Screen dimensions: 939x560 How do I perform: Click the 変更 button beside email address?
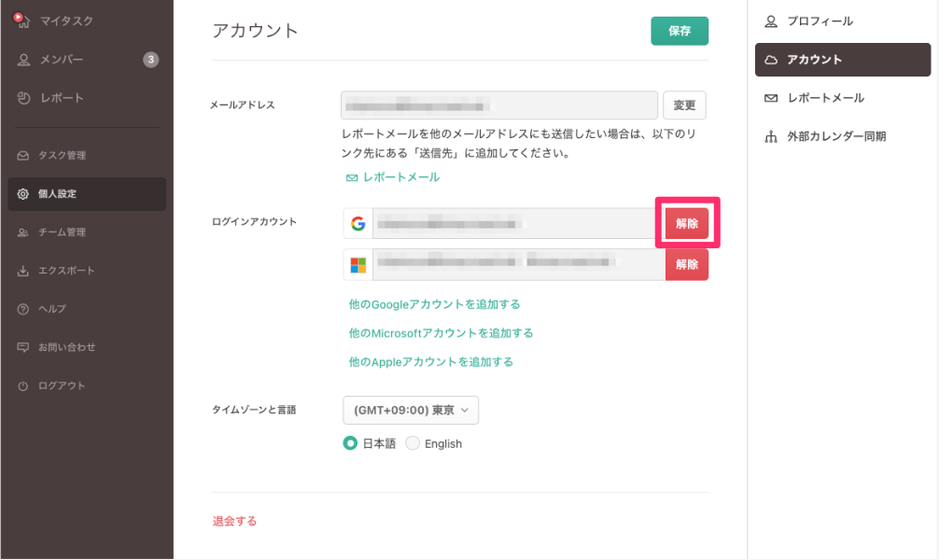(x=684, y=105)
